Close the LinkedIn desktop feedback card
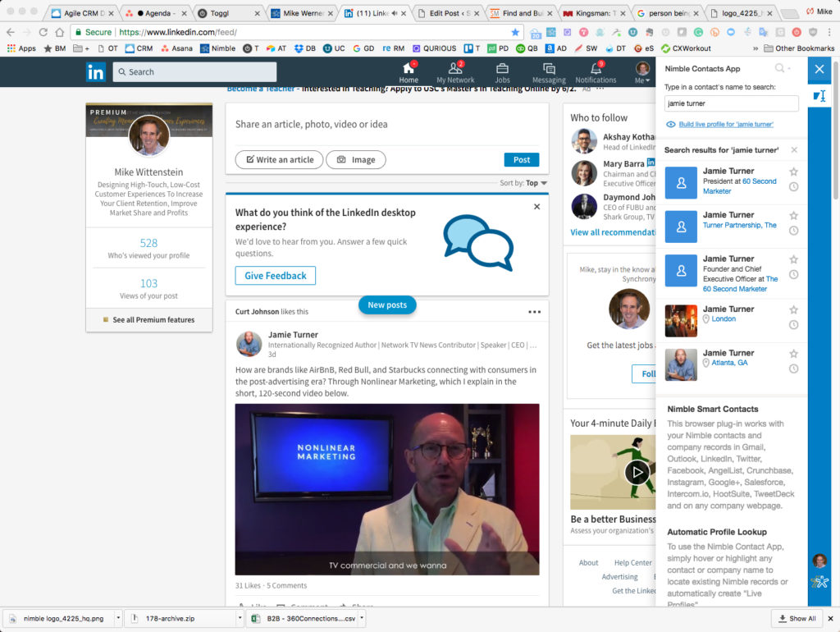The height and width of the screenshot is (632, 840). click(536, 207)
